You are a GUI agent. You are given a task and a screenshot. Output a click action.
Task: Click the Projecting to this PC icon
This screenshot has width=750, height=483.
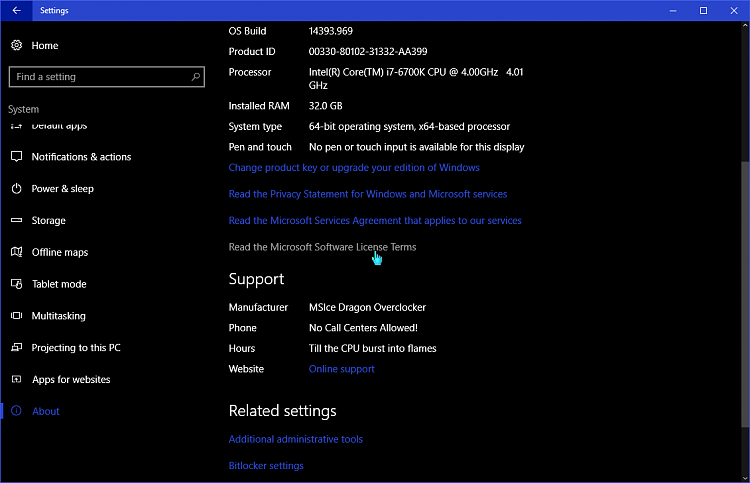pyautogui.click(x=17, y=347)
